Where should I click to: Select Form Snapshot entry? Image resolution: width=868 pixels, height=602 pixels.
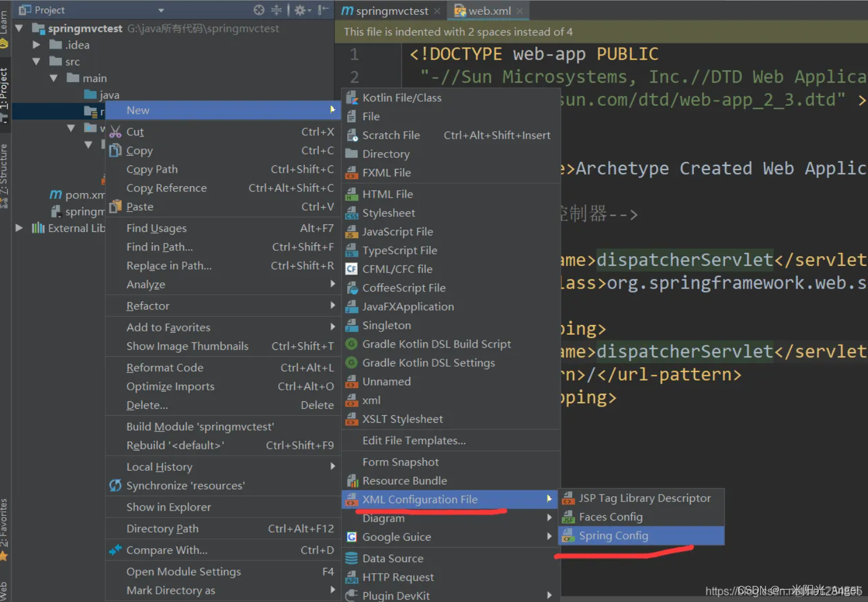pyautogui.click(x=451, y=462)
